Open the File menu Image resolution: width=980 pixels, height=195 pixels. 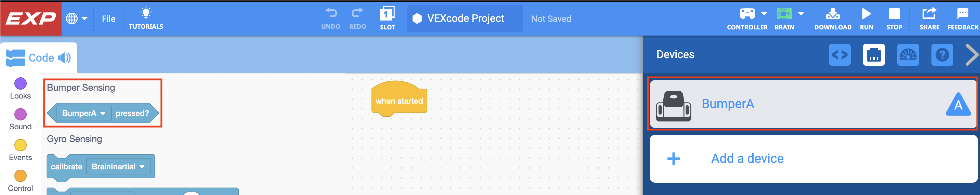108,19
